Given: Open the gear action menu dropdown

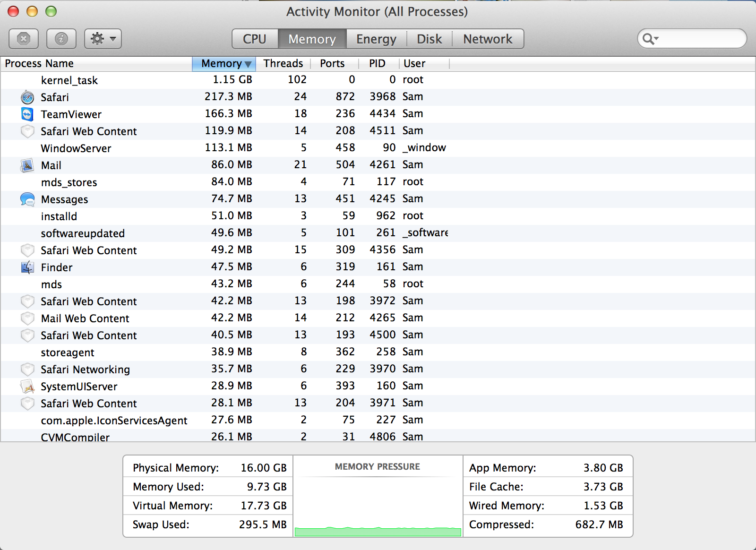Looking at the screenshot, I should (103, 39).
